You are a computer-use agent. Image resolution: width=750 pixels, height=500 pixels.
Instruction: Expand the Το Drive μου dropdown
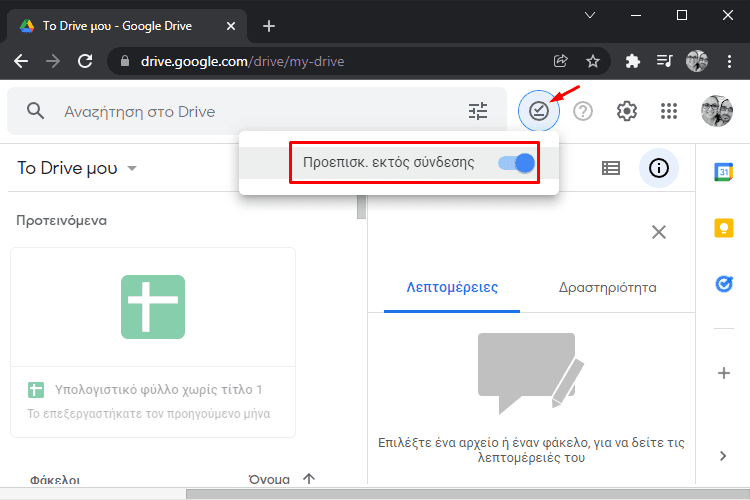tap(132, 168)
